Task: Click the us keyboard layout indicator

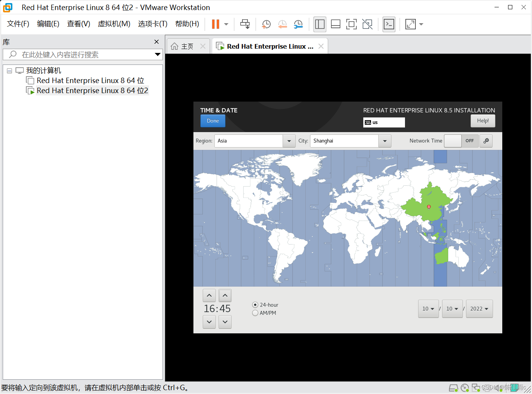Action: [384, 122]
